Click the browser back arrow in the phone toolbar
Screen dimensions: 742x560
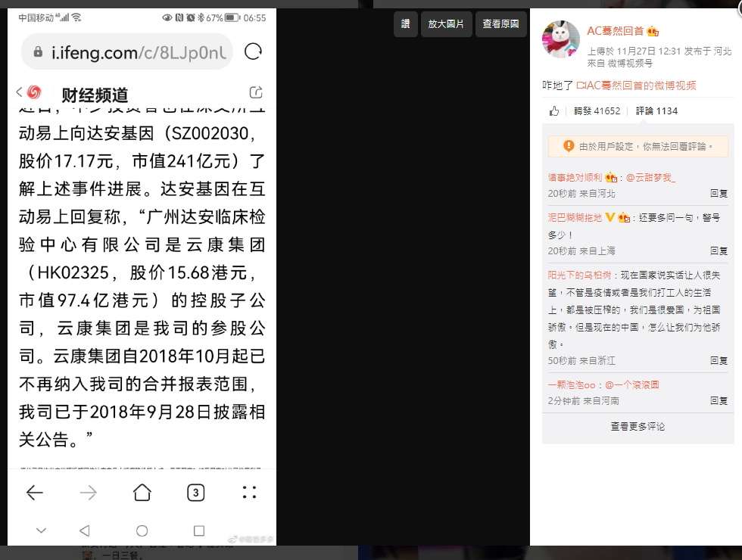[35, 493]
